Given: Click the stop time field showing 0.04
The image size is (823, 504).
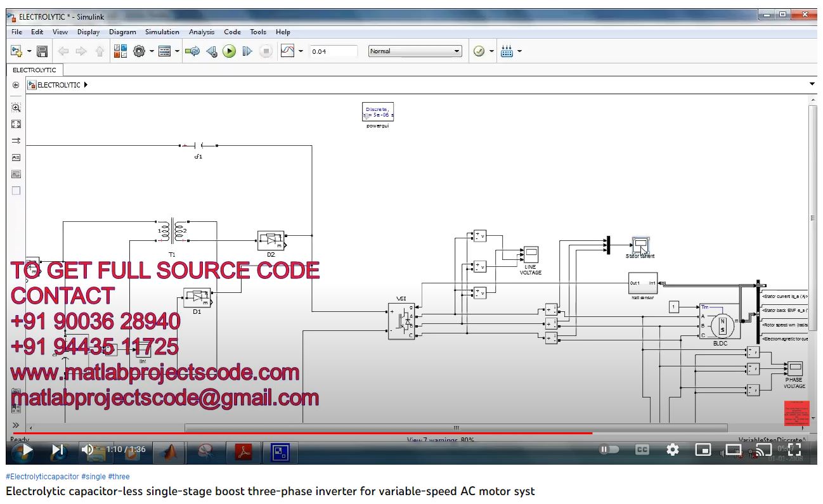Looking at the screenshot, I should [334, 51].
